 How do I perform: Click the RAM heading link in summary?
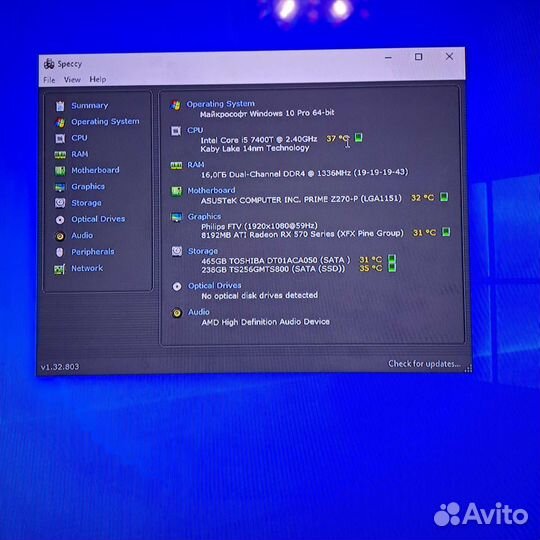196,165
